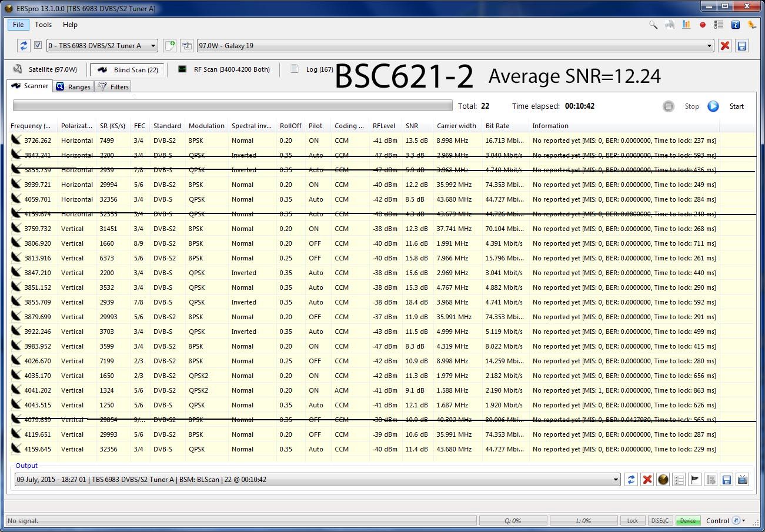Viewport: 765px width, 532px height.
Task: Click refresh arrows icon in Output panel
Action: [632, 480]
